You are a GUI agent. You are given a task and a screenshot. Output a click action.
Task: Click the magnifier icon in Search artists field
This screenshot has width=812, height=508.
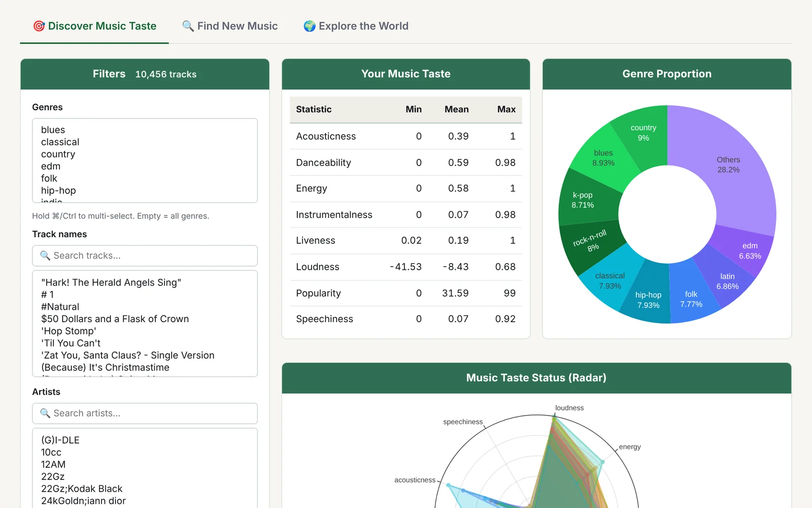(x=45, y=414)
